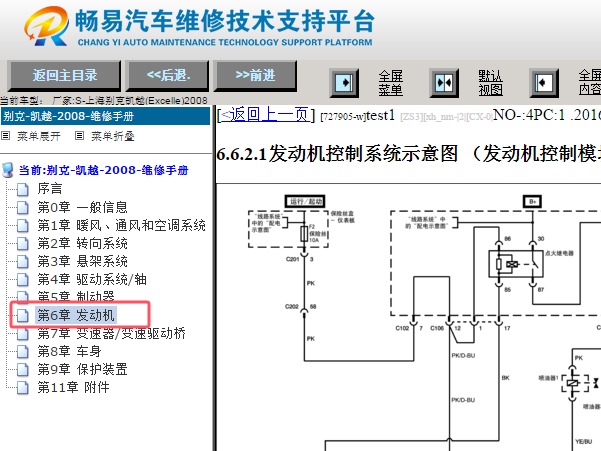Click the page icon beside 第6章
Screen dimensions: 601x451
tap(23, 315)
